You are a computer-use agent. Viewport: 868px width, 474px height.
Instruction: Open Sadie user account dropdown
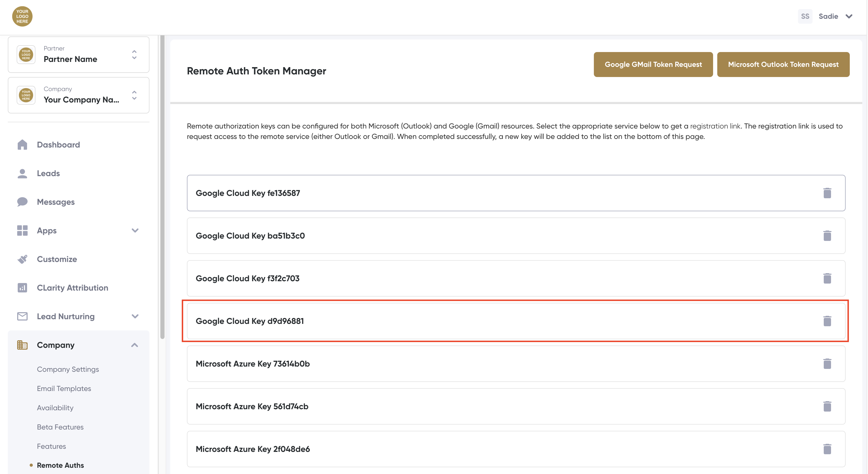click(849, 16)
